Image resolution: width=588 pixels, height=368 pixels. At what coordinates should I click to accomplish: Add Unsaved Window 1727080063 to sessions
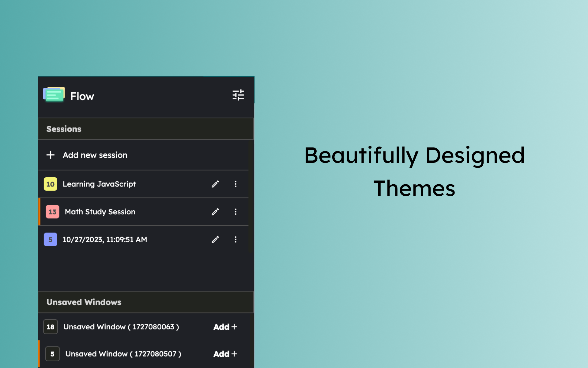pos(225,327)
